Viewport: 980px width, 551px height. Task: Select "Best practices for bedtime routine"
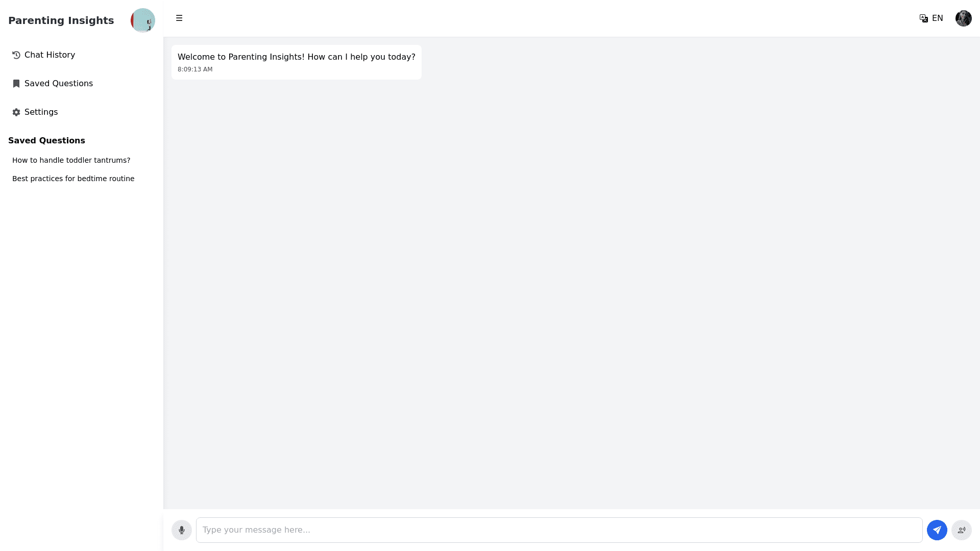73,179
